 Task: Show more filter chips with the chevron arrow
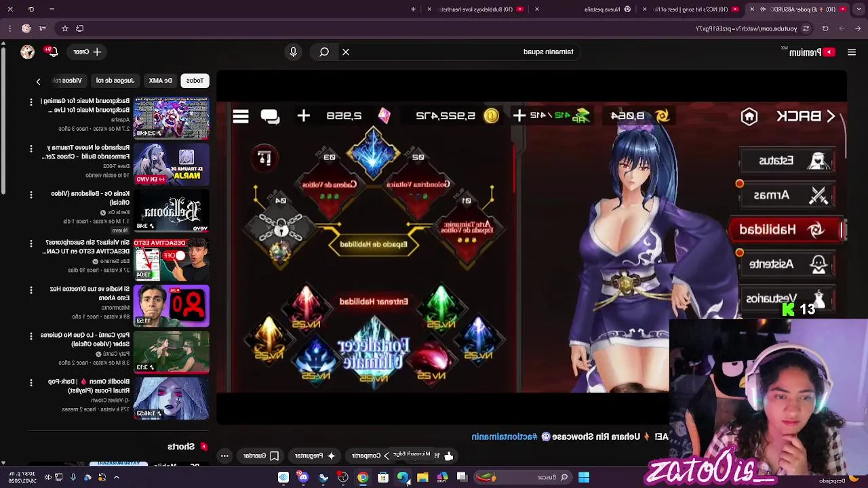click(38, 81)
